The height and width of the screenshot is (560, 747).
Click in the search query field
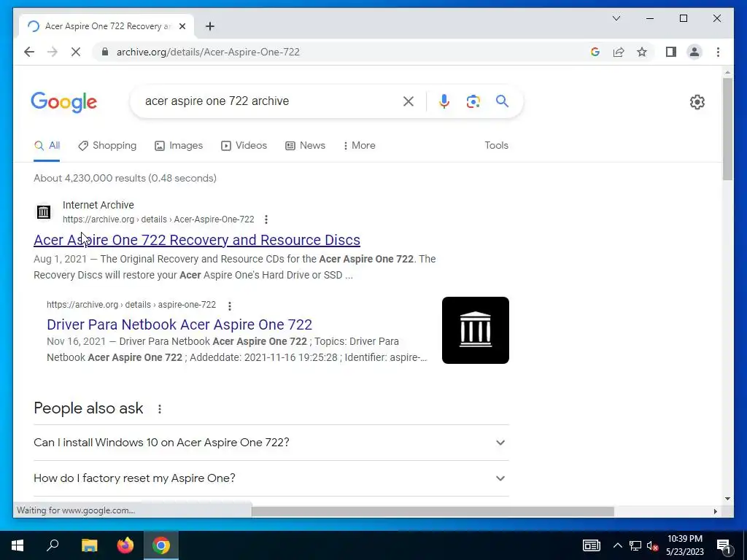[271, 101]
